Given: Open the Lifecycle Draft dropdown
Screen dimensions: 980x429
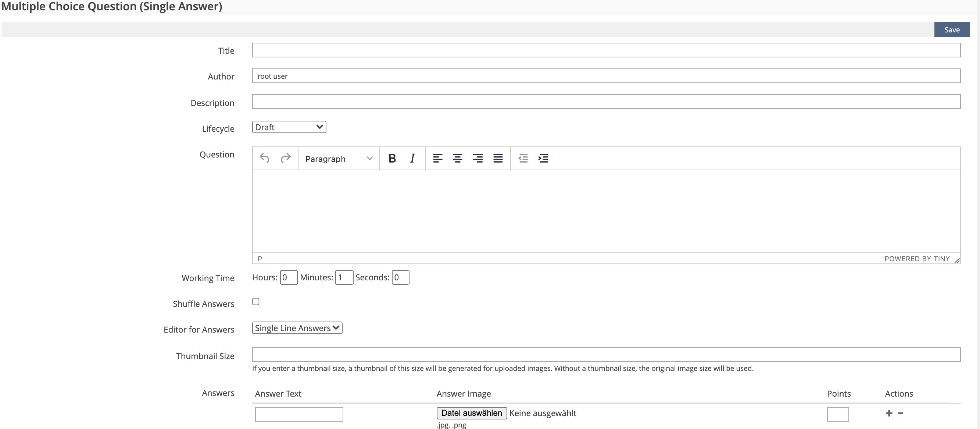Looking at the screenshot, I should click(289, 127).
